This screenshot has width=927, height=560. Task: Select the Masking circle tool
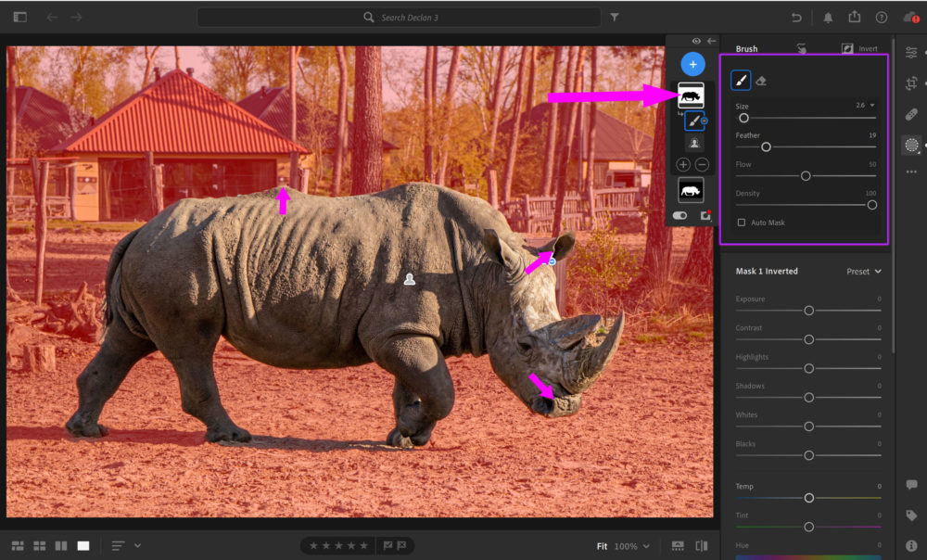pyautogui.click(x=911, y=145)
